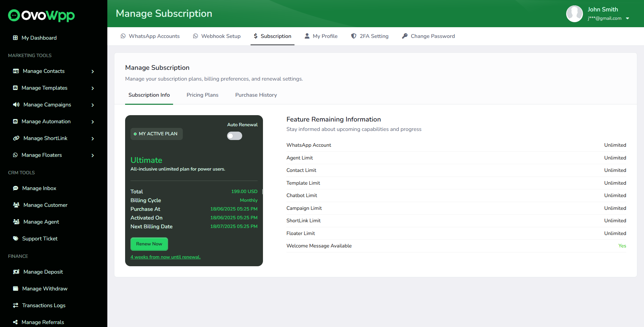Click the Manage Contacts card icon
This screenshot has width=644, height=327.
[16, 71]
